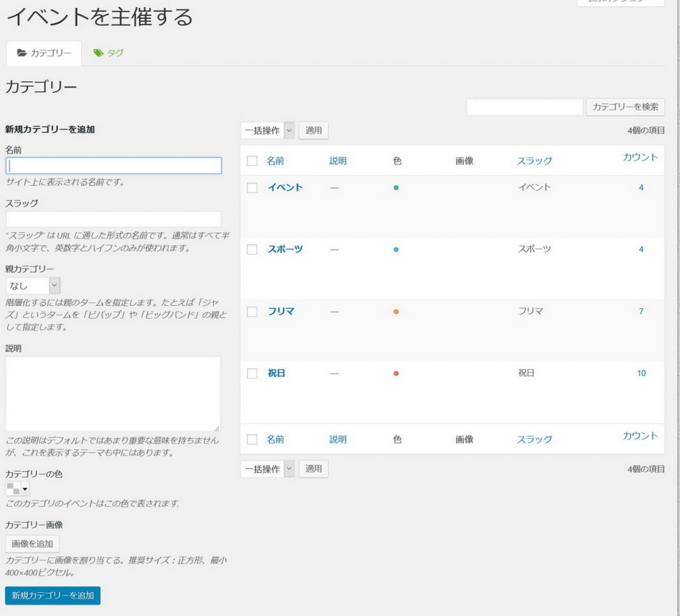Expand the 親カテゴリー parent dropdown
680x616 pixels.
pyautogui.click(x=33, y=286)
